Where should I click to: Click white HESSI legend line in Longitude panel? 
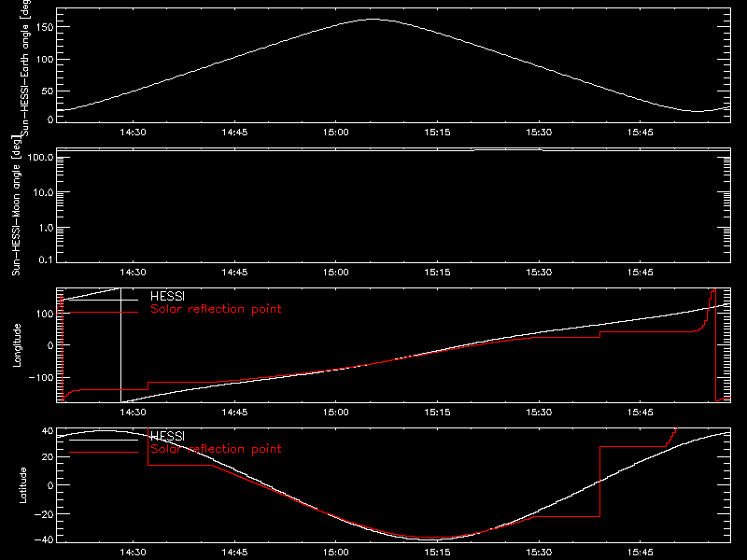[104, 300]
